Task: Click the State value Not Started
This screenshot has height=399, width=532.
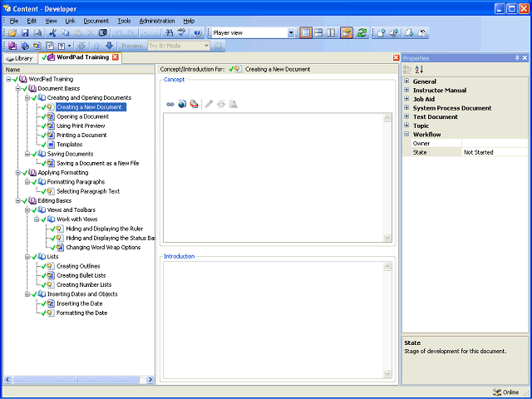Action: click(479, 152)
